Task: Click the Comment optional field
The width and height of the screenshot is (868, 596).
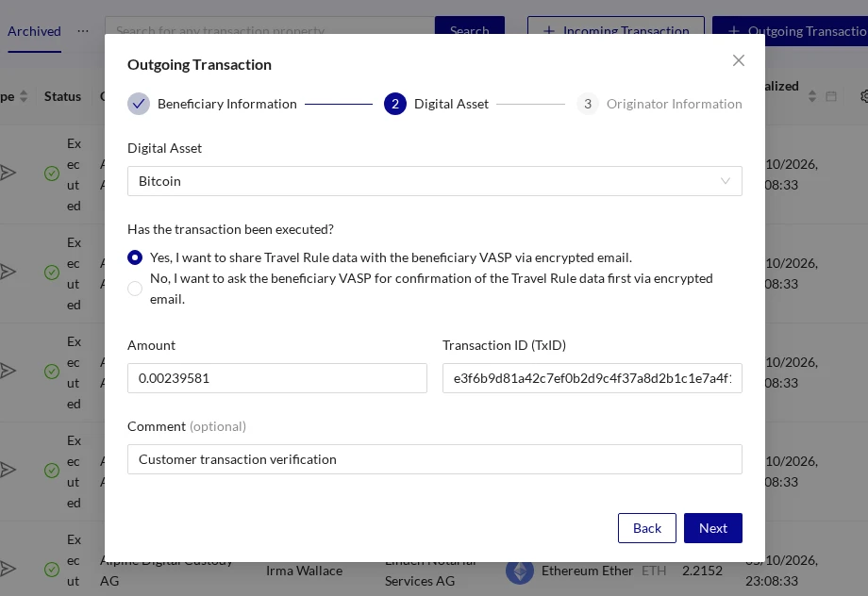Action: click(435, 459)
